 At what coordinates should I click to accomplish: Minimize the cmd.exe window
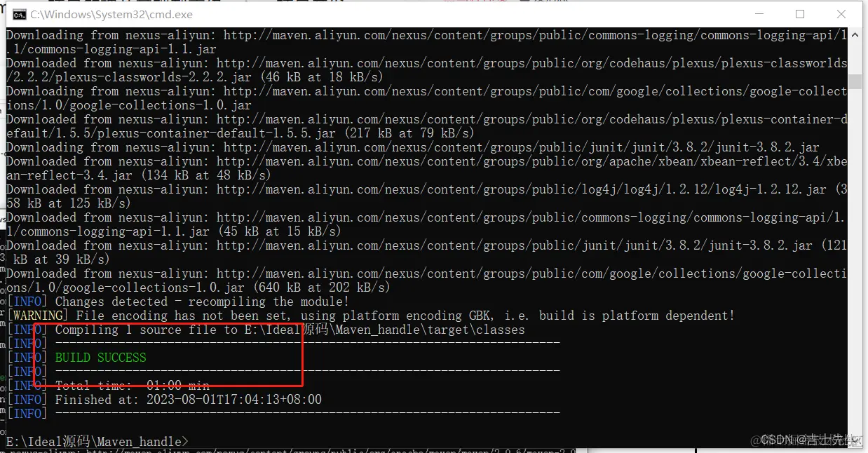(759, 14)
